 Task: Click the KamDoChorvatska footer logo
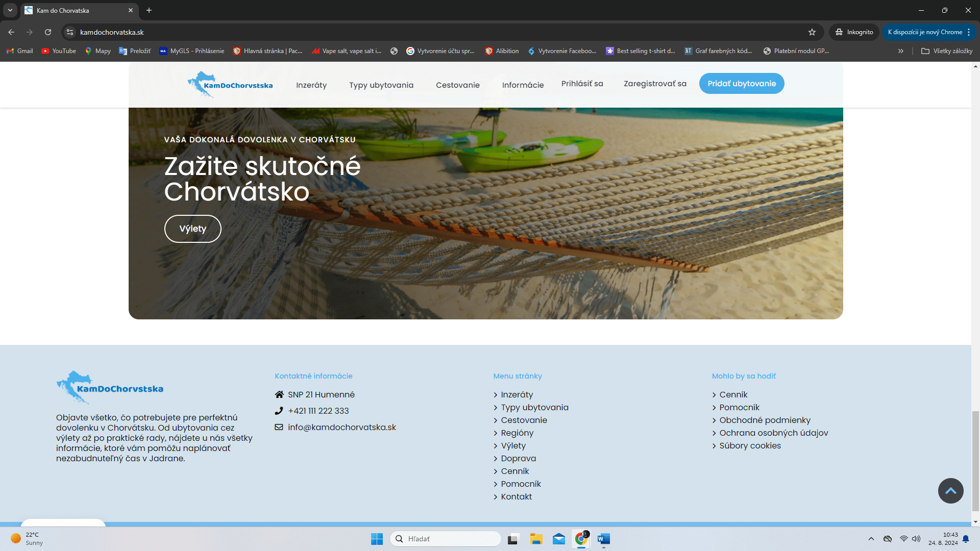110,387
